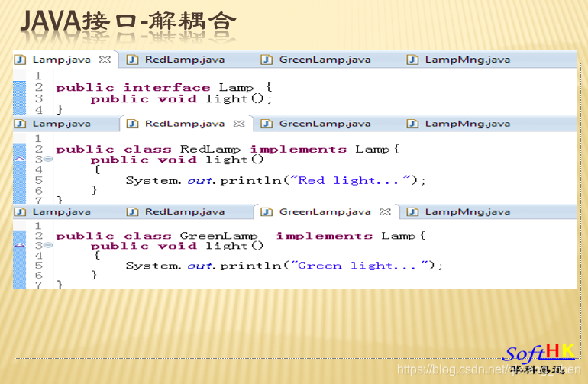This screenshot has width=588, height=384.
Task: Click implements marker triangle in GreenLamp gutter
Action: [x=20, y=245]
